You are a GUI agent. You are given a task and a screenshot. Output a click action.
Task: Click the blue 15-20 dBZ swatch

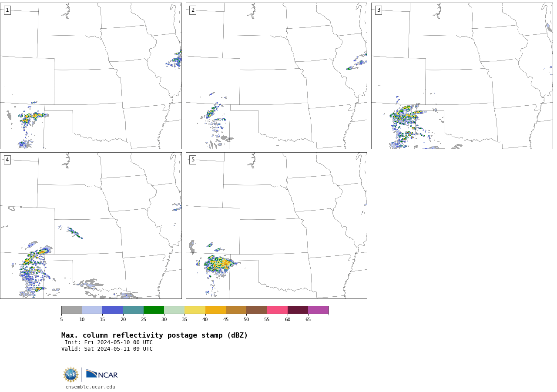pos(113,310)
